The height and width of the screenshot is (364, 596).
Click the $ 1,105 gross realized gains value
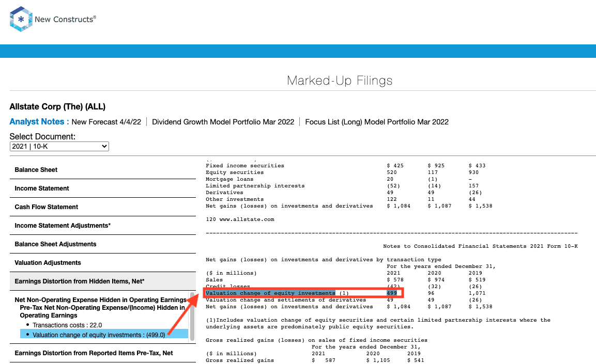pyautogui.click(x=378, y=360)
